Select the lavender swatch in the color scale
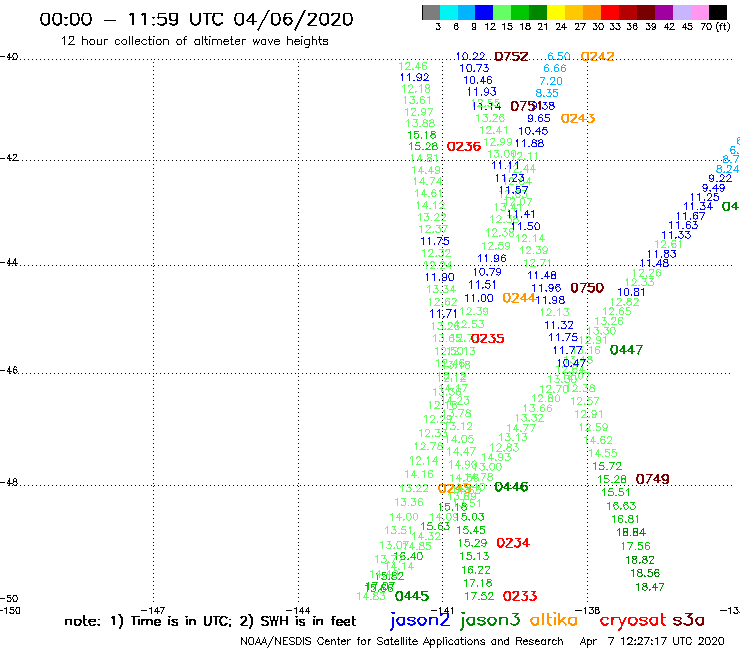Viewport: 740px width, 650px height. click(x=681, y=12)
